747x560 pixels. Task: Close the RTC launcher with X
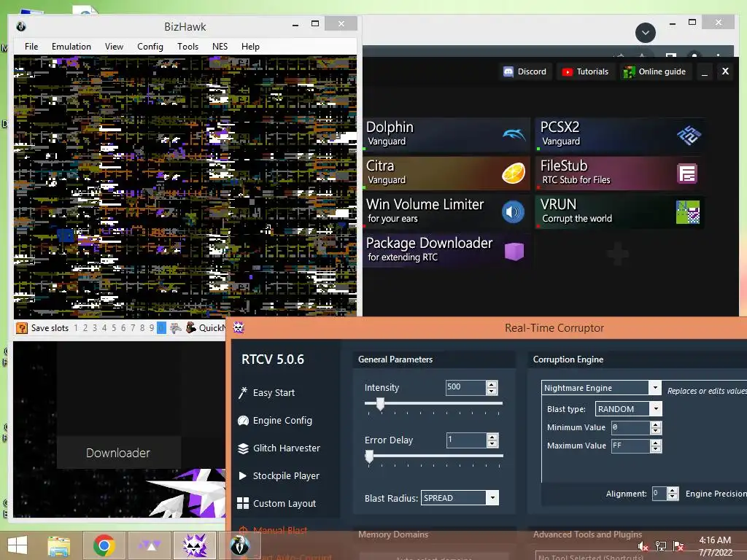coord(725,71)
